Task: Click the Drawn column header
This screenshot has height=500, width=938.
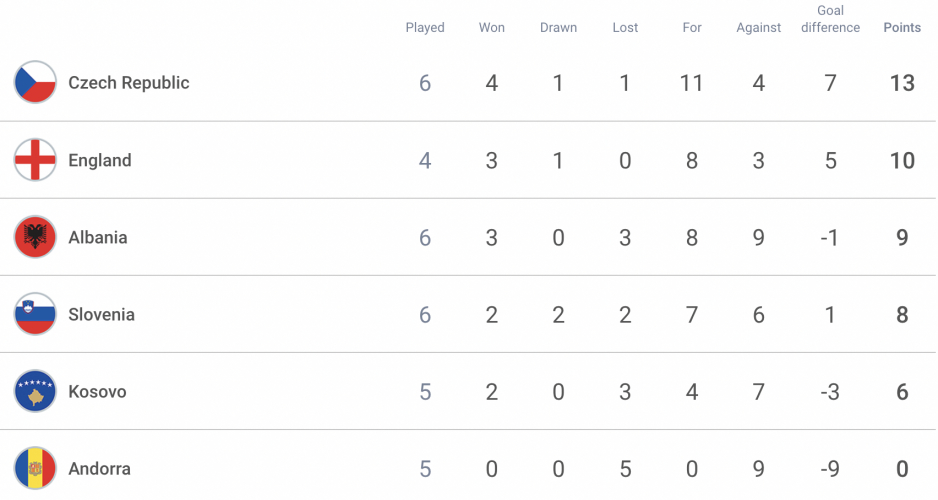Action: point(558,28)
